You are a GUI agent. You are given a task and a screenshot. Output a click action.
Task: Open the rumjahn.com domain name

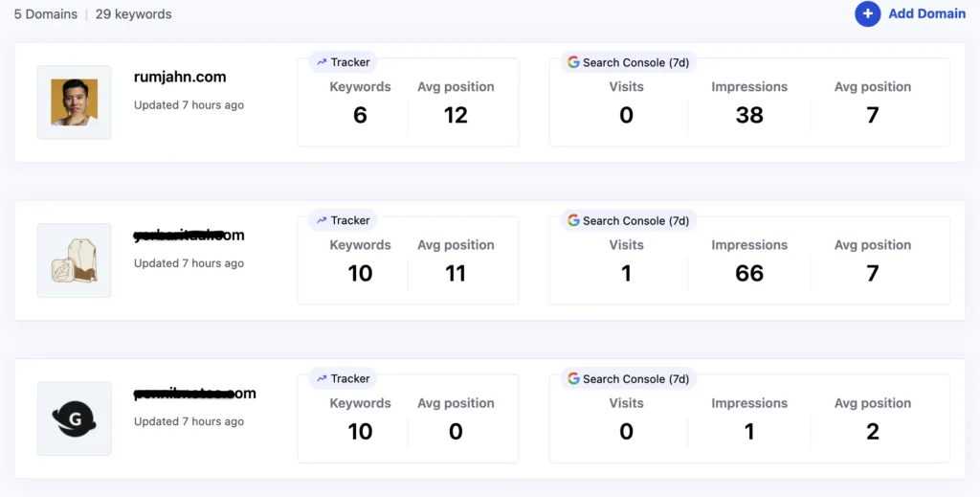pyautogui.click(x=180, y=78)
